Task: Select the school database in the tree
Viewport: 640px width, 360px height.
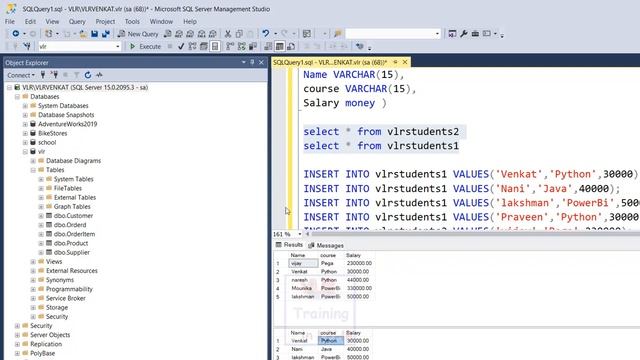Action: point(47,142)
